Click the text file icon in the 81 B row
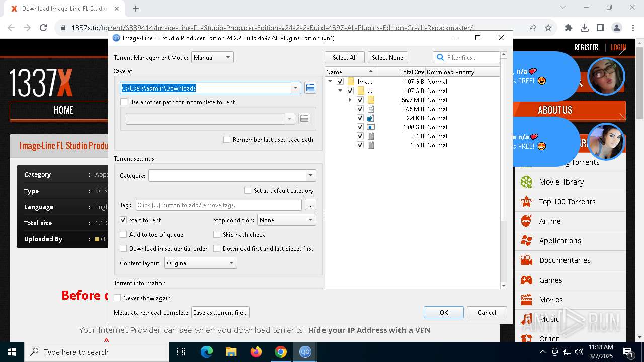Screen dimensions: 644x362 tap(371, 136)
